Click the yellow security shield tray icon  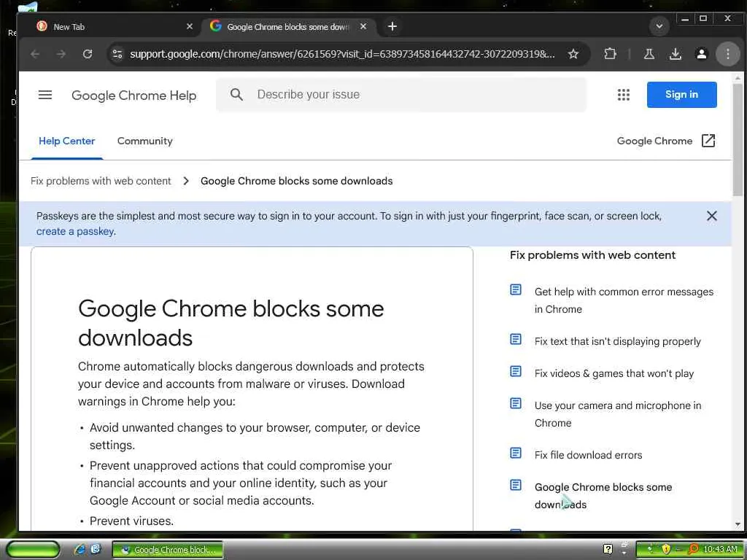point(666,550)
